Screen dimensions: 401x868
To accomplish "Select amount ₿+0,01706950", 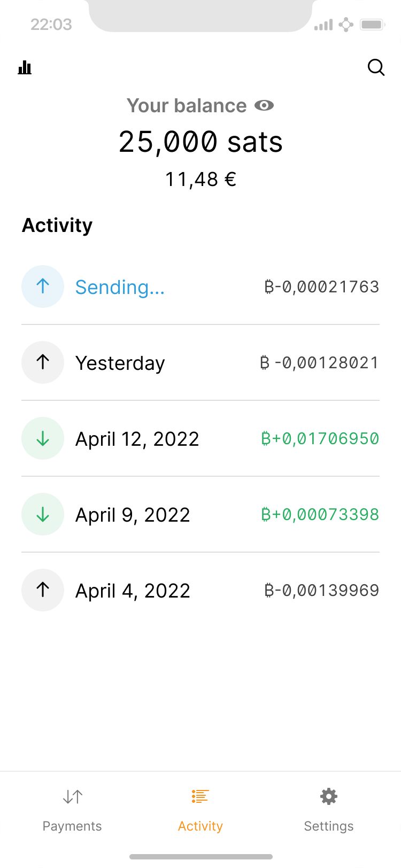I will pos(320,439).
